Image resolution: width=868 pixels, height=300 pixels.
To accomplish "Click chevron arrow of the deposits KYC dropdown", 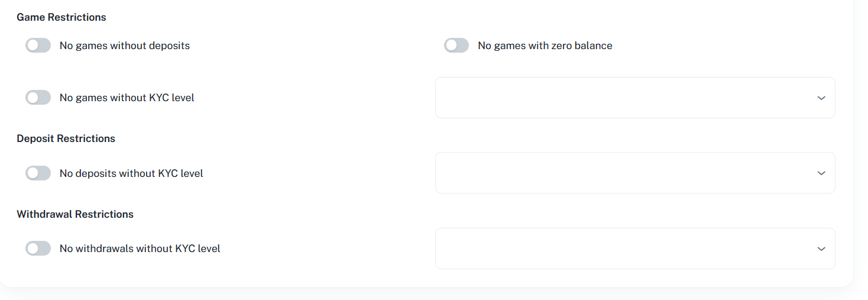I will coord(821,173).
